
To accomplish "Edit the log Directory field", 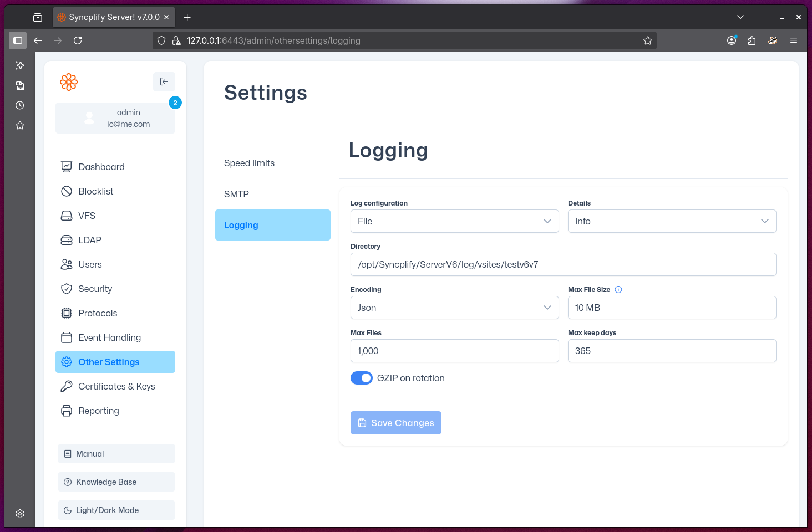I will tap(563, 264).
